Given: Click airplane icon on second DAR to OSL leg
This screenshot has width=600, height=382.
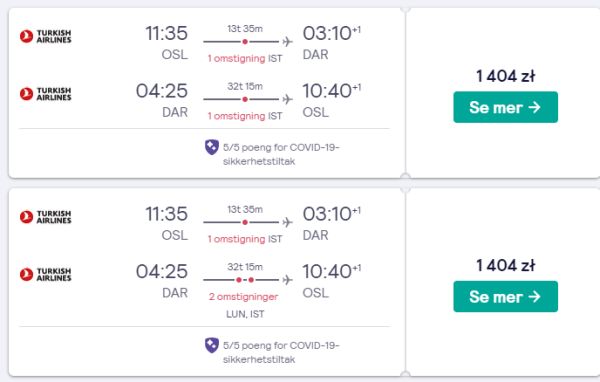Looking at the screenshot, I should click(287, 280).
